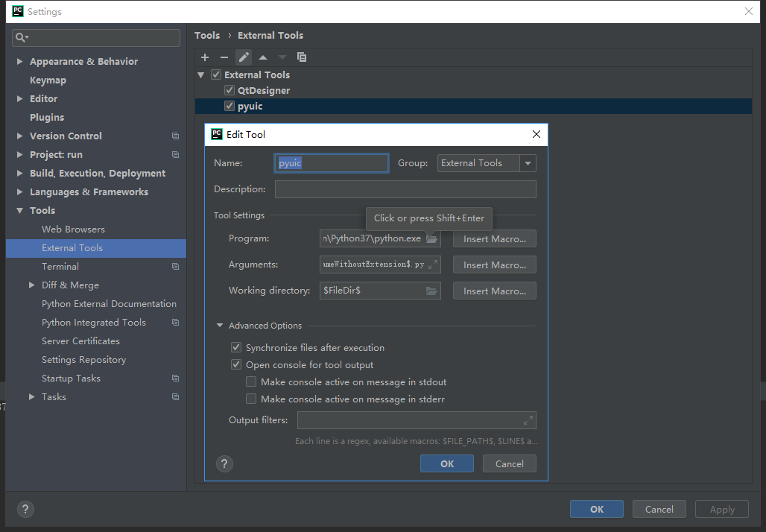The width and height of the screenshot is (766, 532).
Task: Add a new external tool with plus icon
Action: click(x=205, y=57)
